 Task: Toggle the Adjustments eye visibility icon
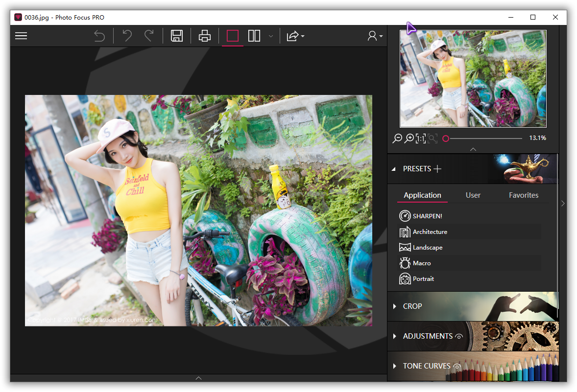click(459, 336)
